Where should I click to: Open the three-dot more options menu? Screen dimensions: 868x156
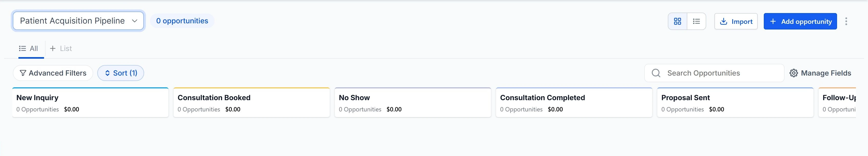click(x=846, y=22)
